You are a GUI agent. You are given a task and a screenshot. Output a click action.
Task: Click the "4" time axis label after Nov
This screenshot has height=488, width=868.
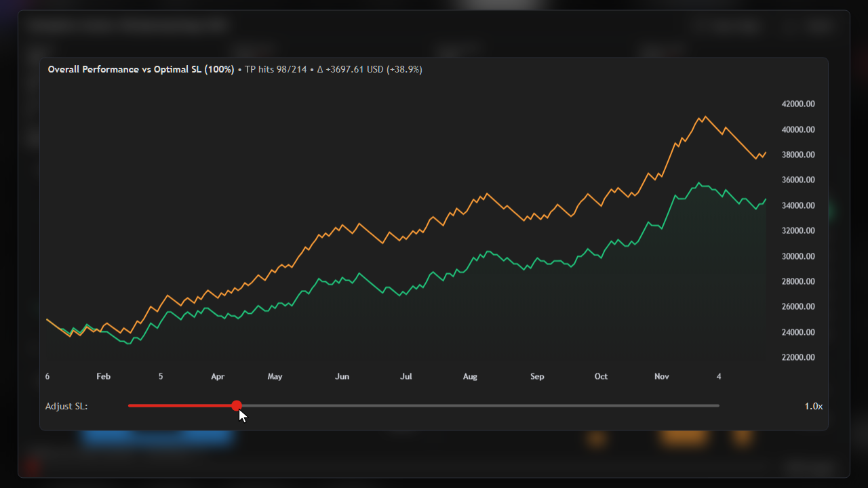(x=719, y=376)
